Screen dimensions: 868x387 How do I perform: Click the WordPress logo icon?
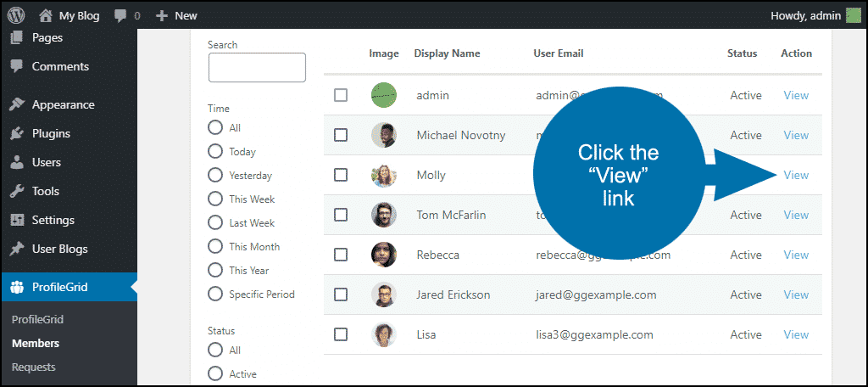coord(15,15)
